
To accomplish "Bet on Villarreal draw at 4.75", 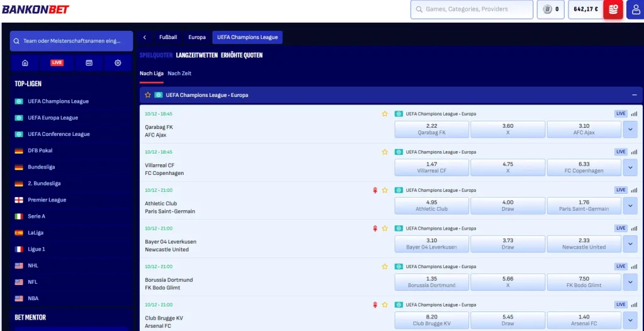I will pos(508,167).
